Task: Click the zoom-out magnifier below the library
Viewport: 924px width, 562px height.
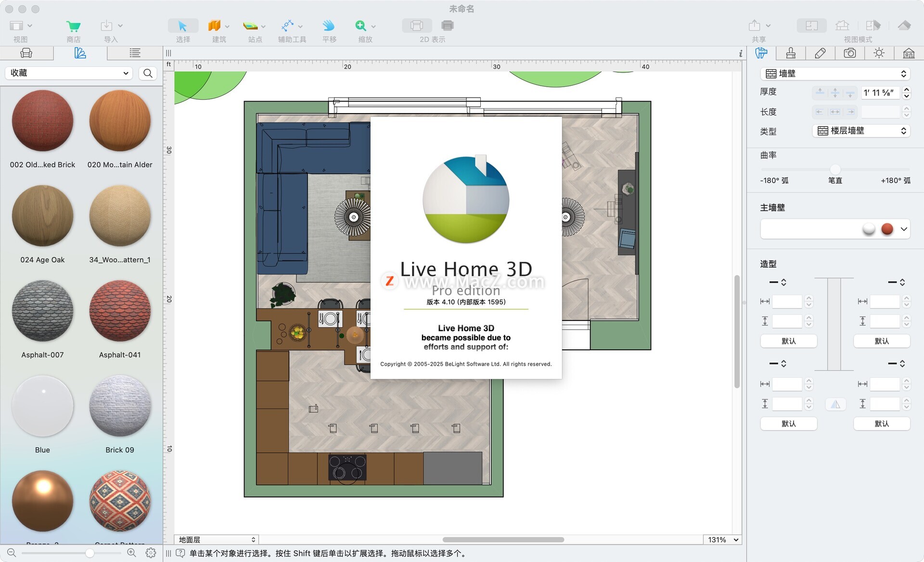Action: click(12, 553)
